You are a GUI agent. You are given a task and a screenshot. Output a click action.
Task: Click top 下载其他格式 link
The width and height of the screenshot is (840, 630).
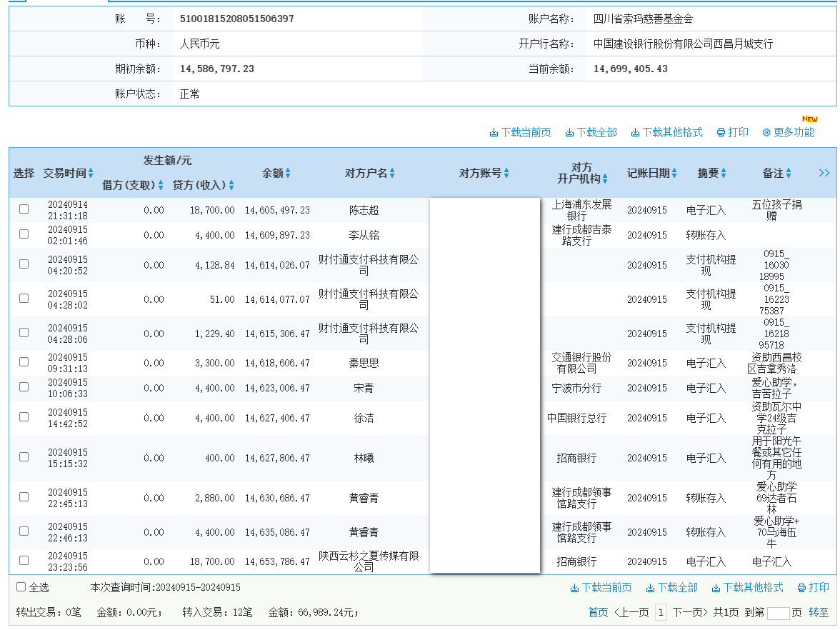pos(666,132)
